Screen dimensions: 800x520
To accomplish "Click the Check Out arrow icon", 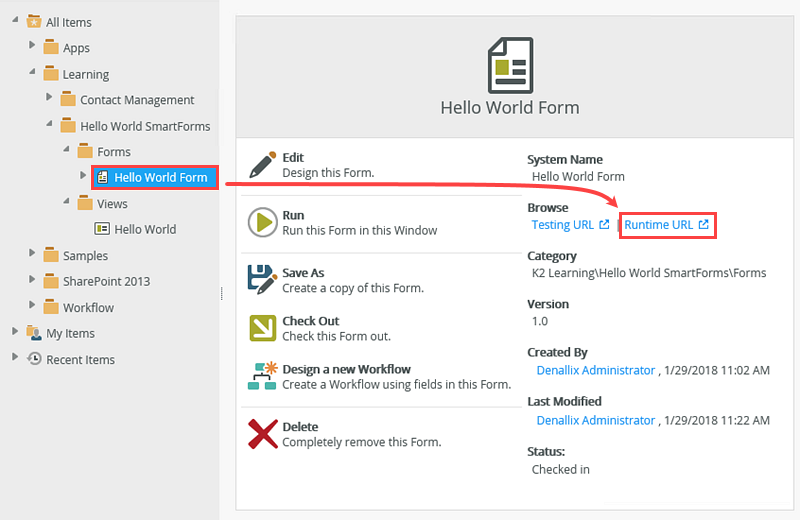I will (x=262, y=328).
